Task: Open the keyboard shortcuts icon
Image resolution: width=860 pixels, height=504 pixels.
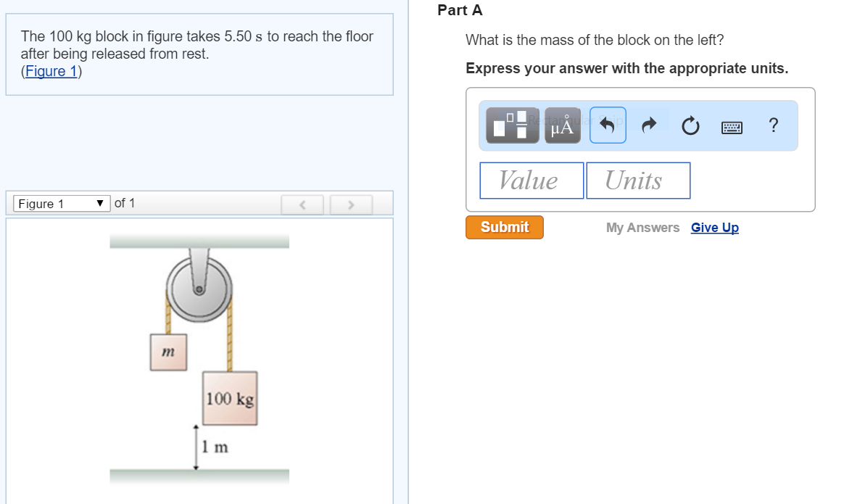Action: coord(732,126)
